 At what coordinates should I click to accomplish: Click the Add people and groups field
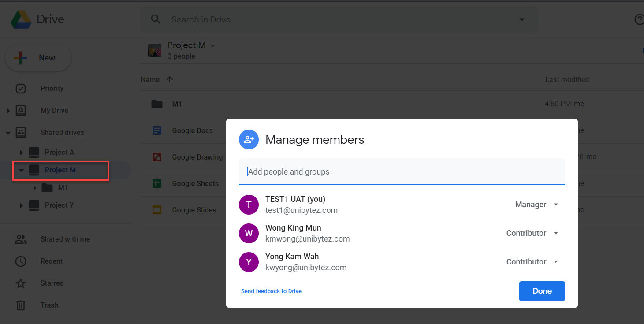coord(401,172)
